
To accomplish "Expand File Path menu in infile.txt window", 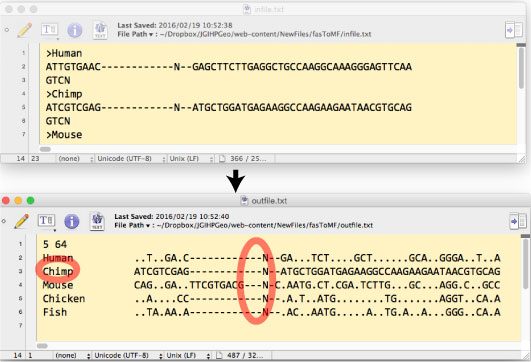I will [x=135, y=34].
